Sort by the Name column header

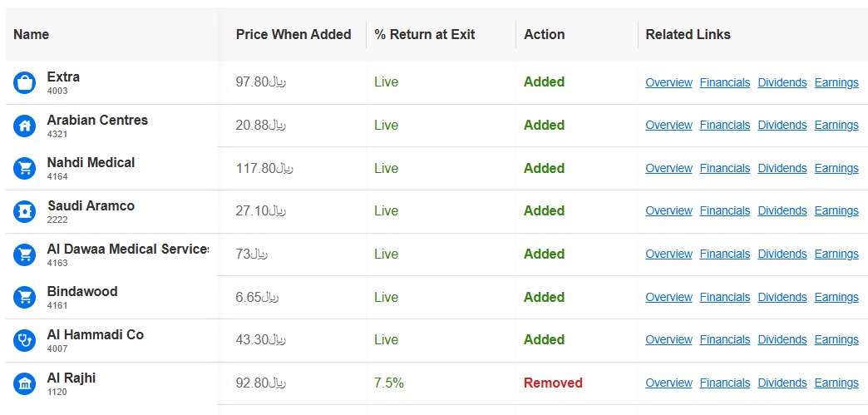(x=31, y=34)
